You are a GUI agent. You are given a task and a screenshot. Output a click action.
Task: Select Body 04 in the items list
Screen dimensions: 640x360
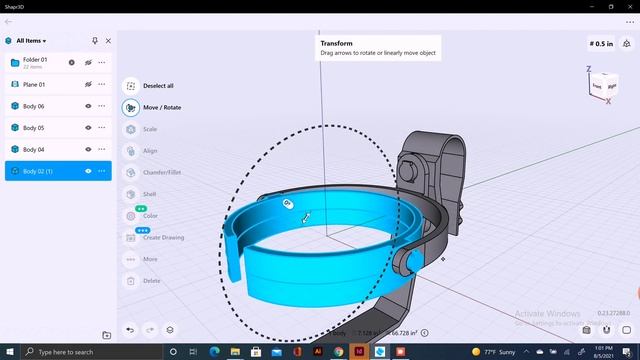pyautogui.click(x=58, y=149)
